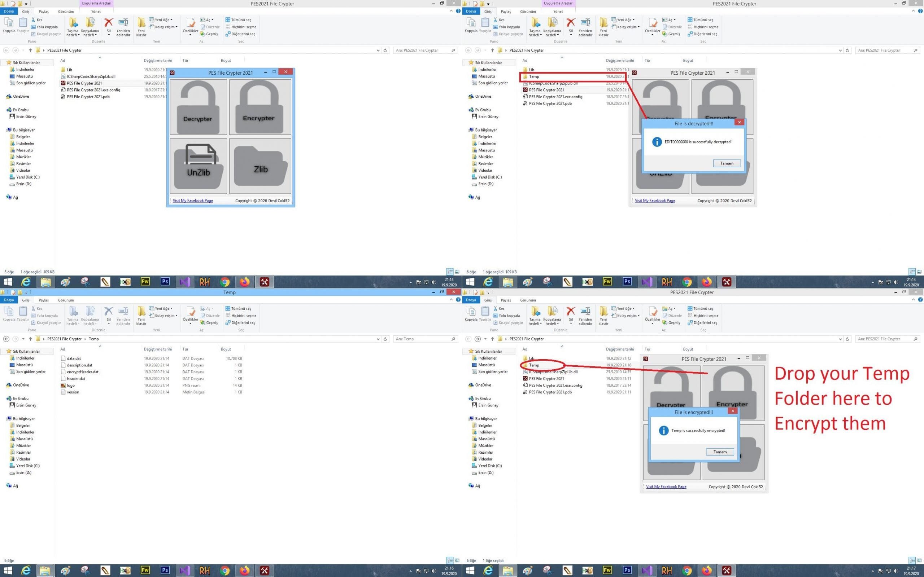Select the Temp folder circled in red
This screenshot has height=577, width=924.
point(534,365)
